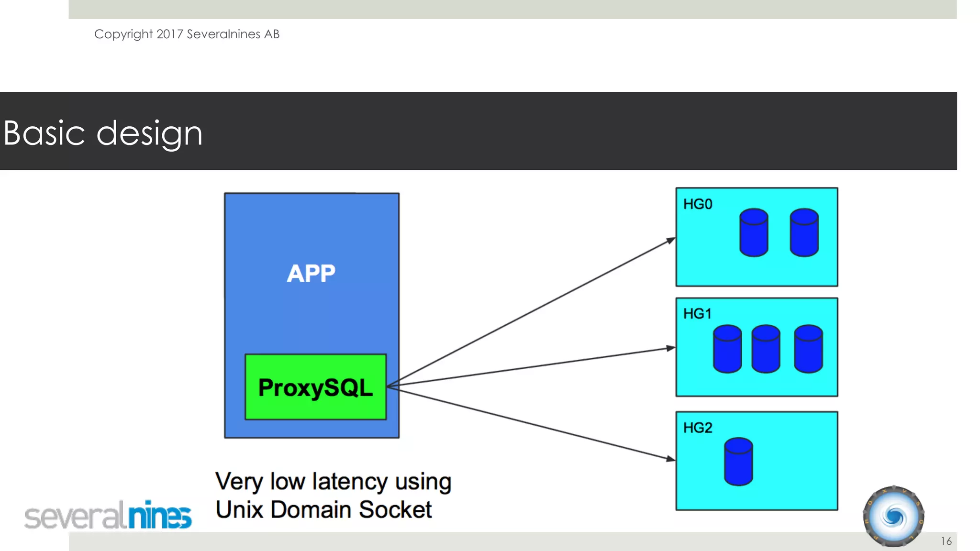Click the Copyright 2017 Severalnines AB text

coord(187,34)
